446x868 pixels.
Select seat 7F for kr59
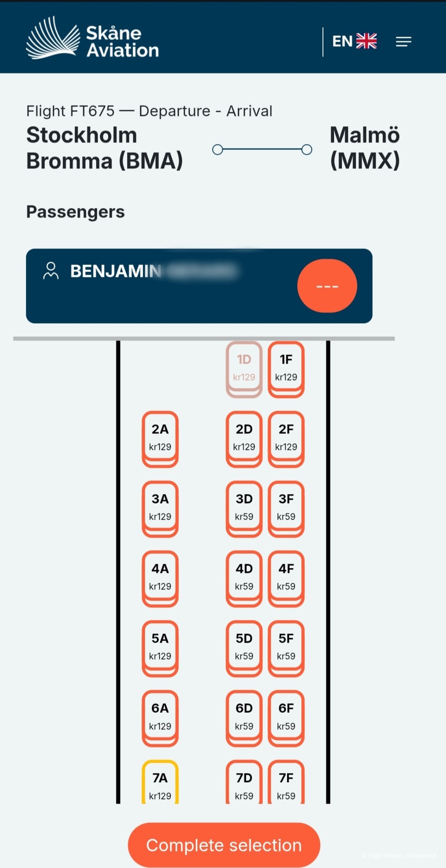286,782
